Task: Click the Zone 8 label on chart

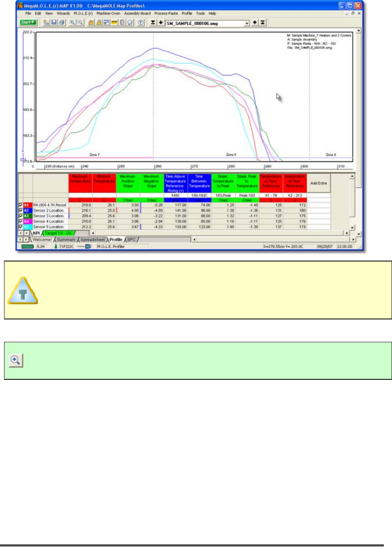Action: pyautogui.click(x=231, y=155)
